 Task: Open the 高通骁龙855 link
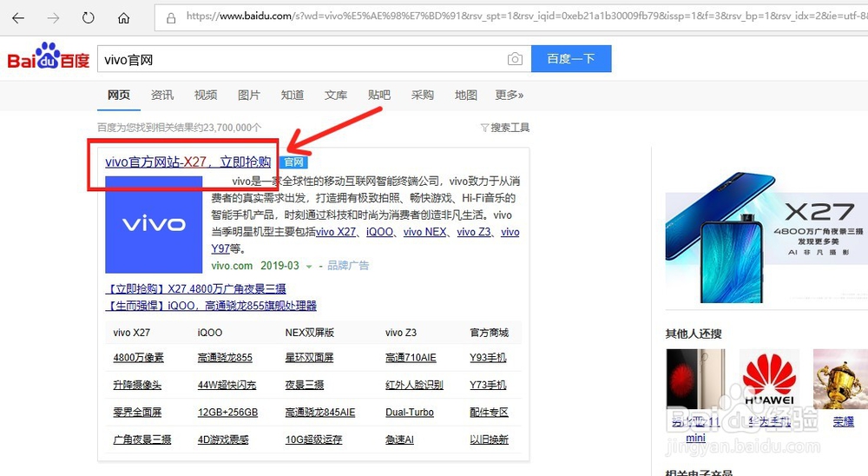pyautogui.click(x=225, y=358)
